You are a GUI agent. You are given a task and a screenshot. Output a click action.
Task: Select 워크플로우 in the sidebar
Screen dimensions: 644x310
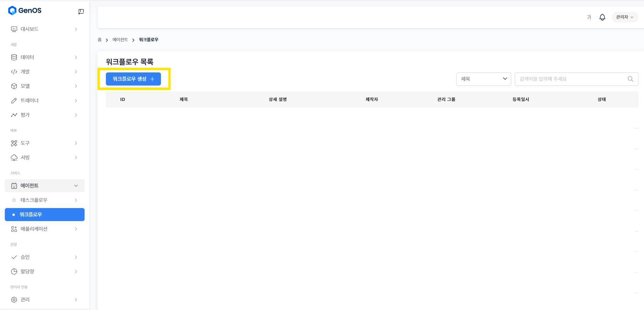click(x=45, y=215)
